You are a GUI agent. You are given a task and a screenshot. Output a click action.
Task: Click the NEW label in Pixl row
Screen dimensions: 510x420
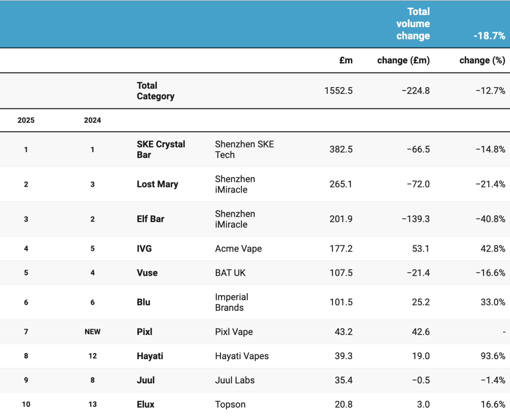[x=93, y=332]
